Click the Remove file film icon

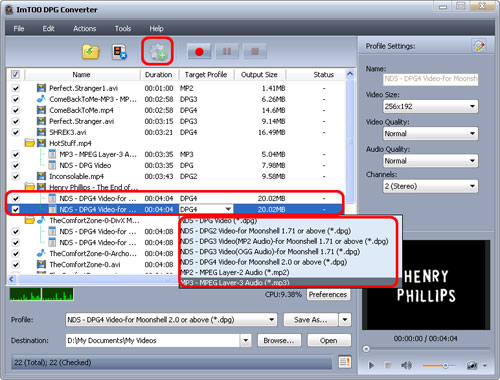119,52
